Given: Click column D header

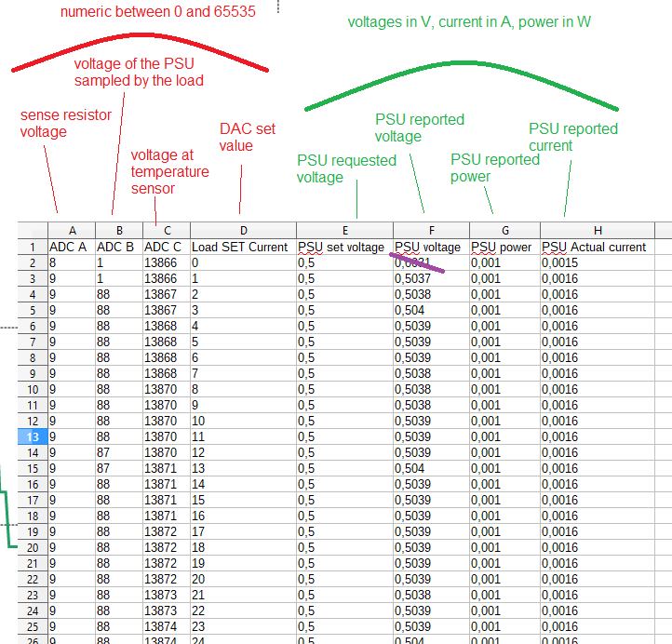Looking at the screenshot, I should coord(243,231).
